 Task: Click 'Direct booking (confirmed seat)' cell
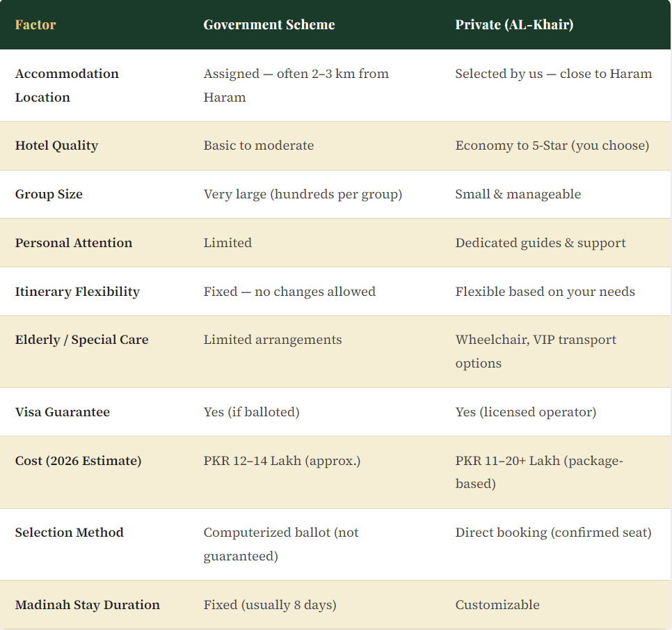[x=553, y=533]
